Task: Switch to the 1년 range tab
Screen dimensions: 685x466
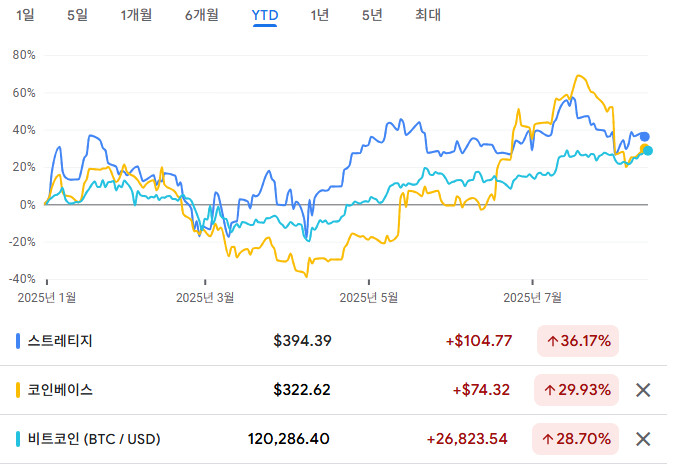Action: (319, 15)
